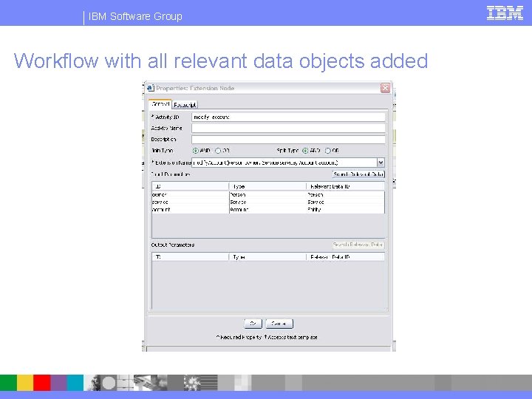Select OR radio for Split Type
This screenshot has height=399, width=532.
click(328, 151)
